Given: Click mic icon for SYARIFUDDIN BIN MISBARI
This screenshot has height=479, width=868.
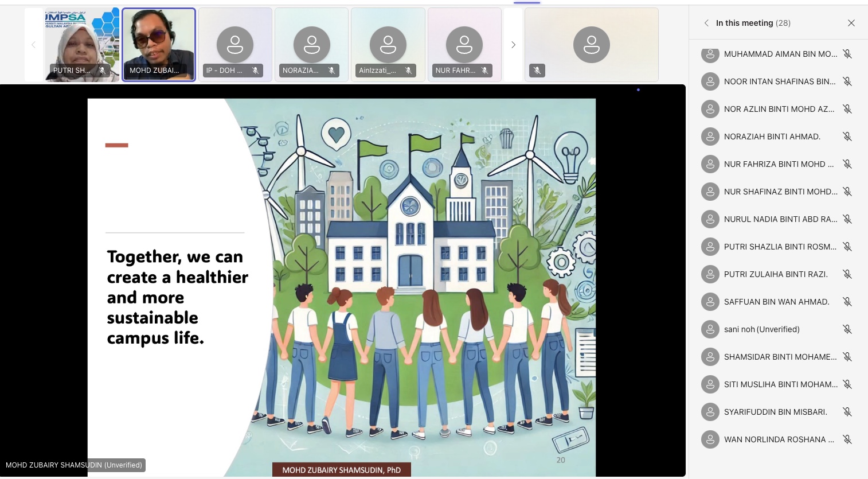Looking at the screenshot, I should [847, 412].
